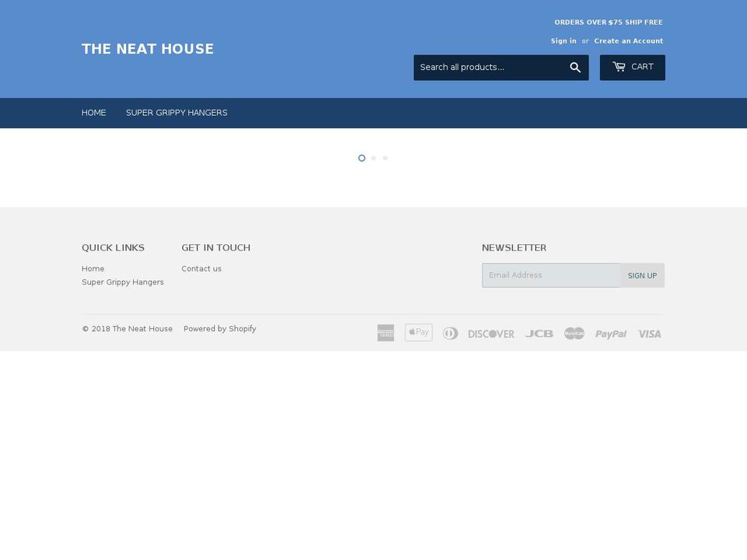Viewport: 747px width, 560px height.
Task: Click The Neat House site title
Action: [x=148, y=49]
